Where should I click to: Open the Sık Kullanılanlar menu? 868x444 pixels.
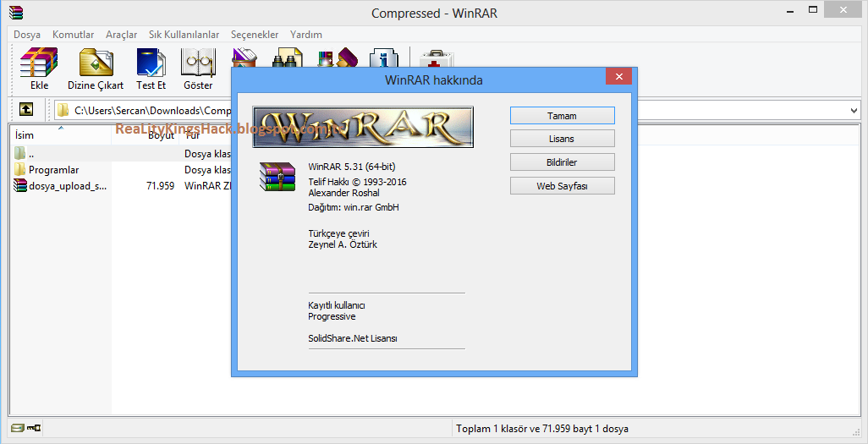(184, 35)
